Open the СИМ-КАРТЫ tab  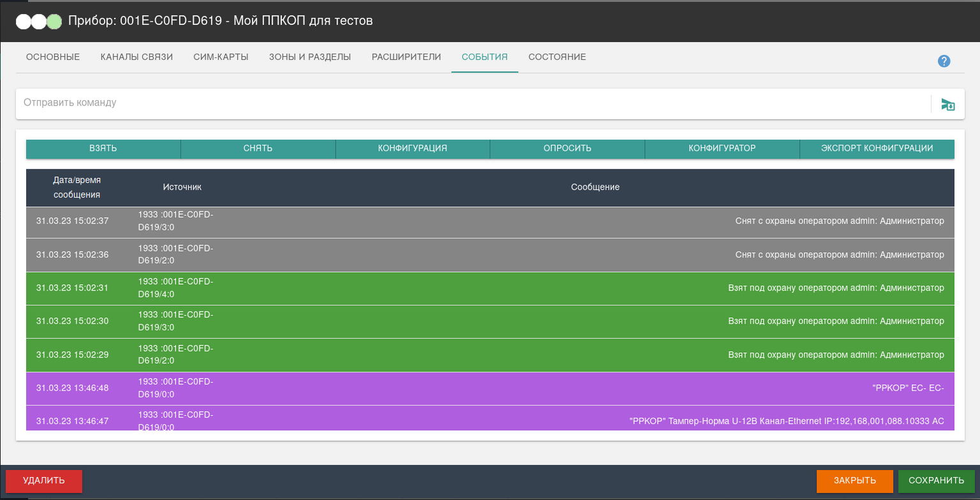[221, 57]
